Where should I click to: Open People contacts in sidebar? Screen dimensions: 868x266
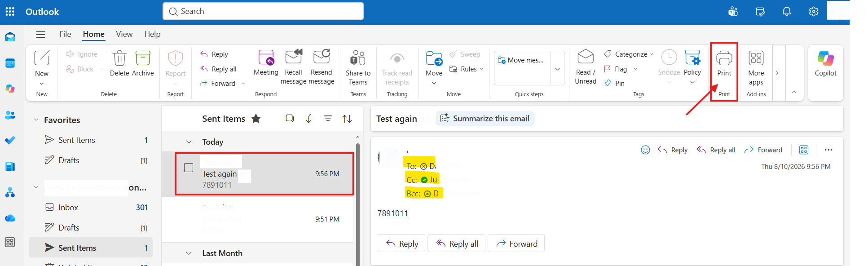click(x=10, y=115)
